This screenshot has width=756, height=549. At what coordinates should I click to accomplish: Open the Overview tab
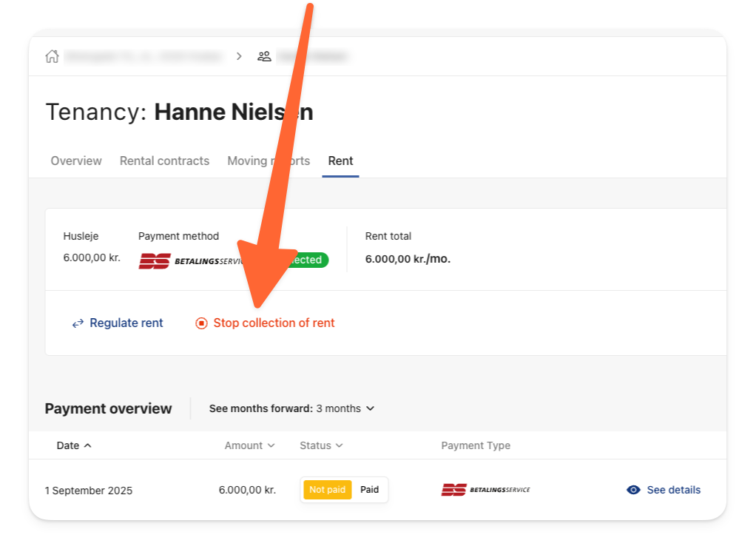(76, 161)
